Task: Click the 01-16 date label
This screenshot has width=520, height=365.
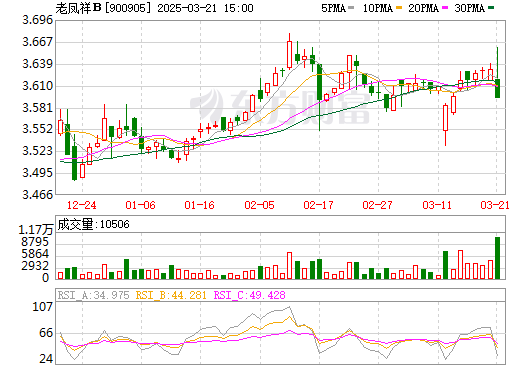Action: point(199,205)
